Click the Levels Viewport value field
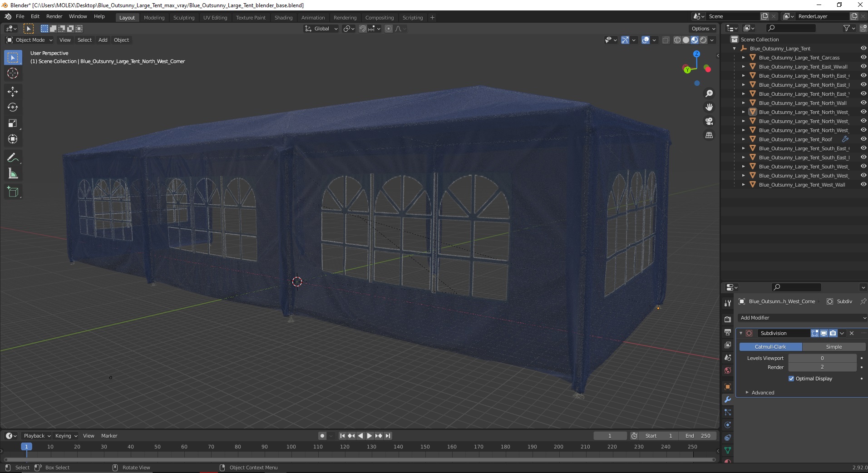This screenshot has width=868, height=473. pyautogui.click(x=822, y=358)
